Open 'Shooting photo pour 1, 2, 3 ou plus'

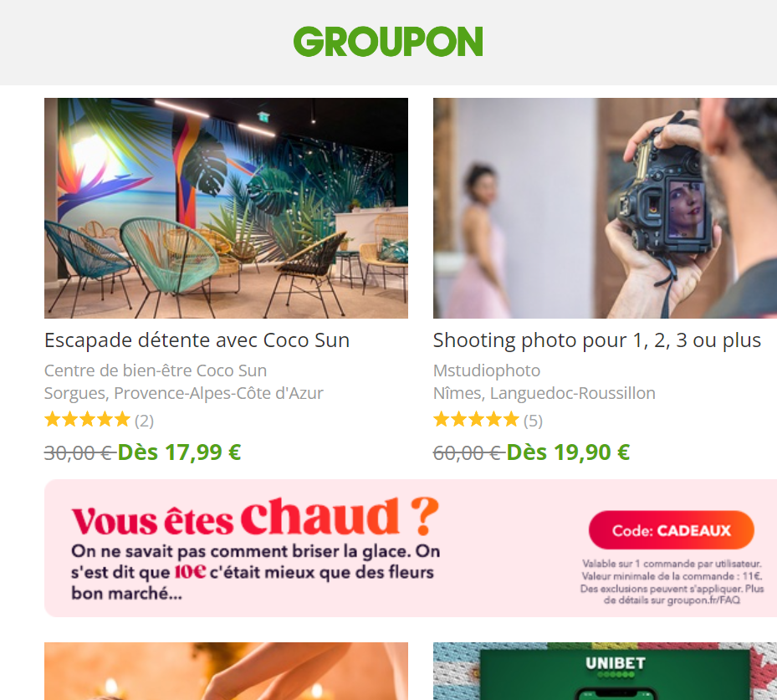[x=596, y=341]
